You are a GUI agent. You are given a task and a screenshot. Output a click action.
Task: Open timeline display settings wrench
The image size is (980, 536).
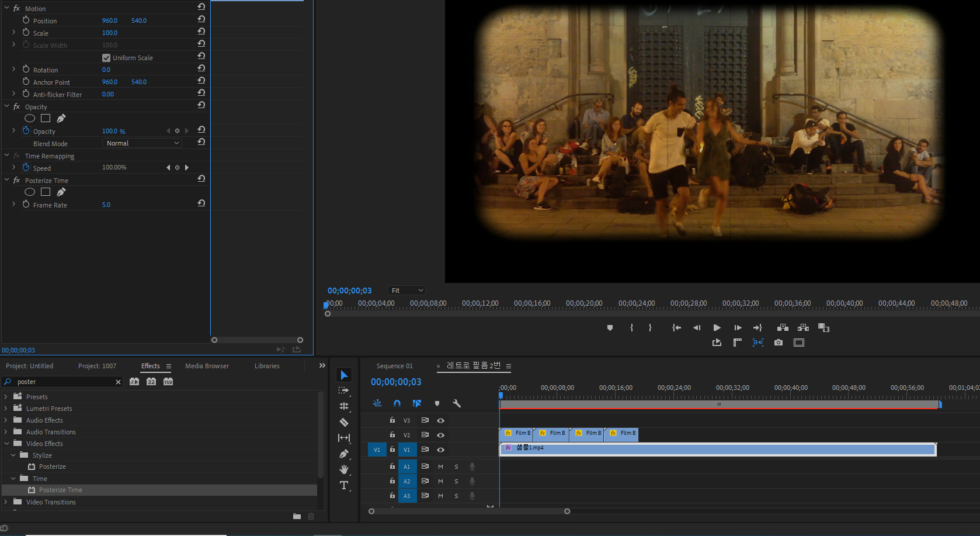(x=457, y=403)
